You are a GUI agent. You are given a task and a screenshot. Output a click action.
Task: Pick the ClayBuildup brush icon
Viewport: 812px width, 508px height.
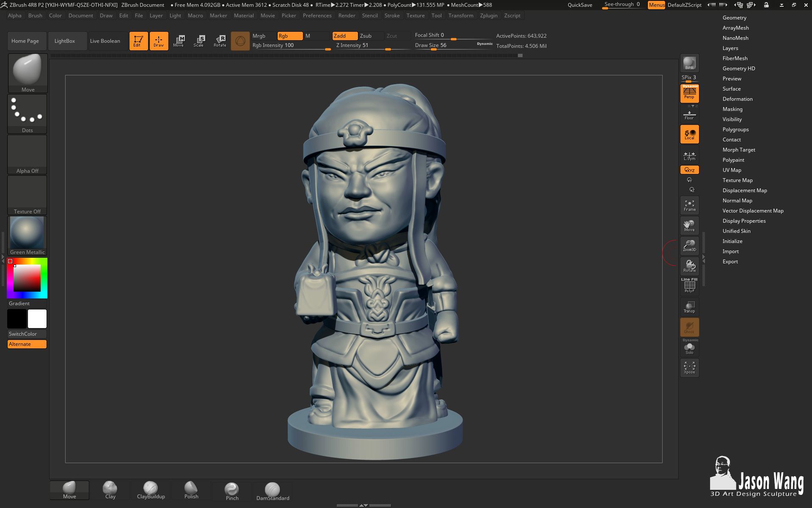(151, 490)
